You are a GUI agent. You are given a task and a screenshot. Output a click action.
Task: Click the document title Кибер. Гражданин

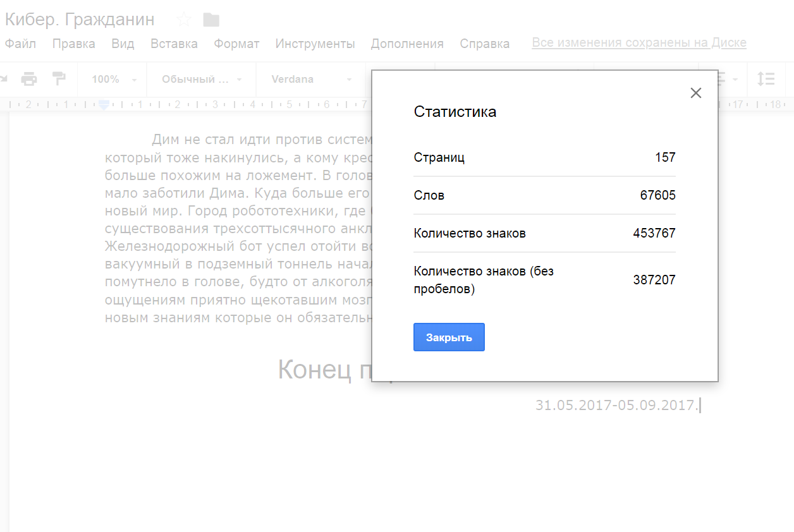[x=80, y=20]
